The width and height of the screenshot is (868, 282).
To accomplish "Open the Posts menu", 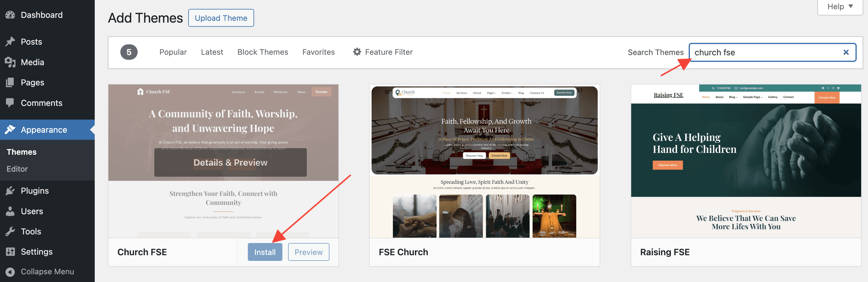I will point(47,42).
